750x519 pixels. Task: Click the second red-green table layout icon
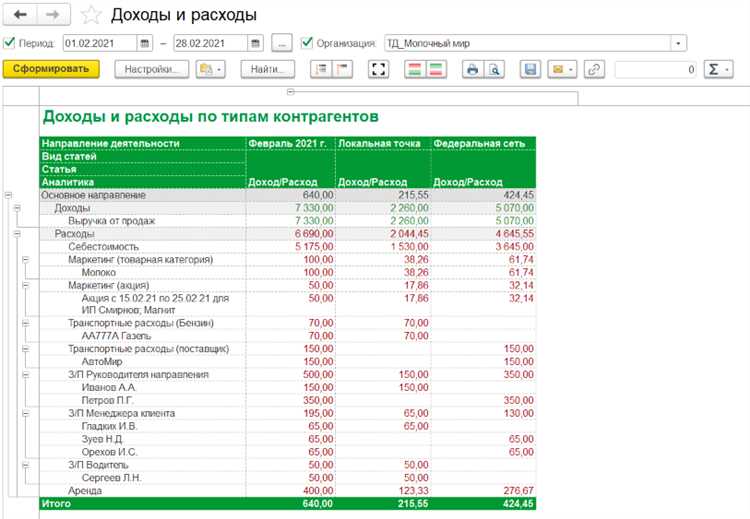pos(436,69)
